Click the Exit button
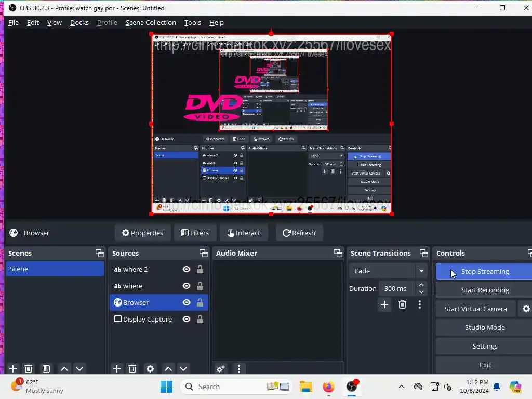 484,365
